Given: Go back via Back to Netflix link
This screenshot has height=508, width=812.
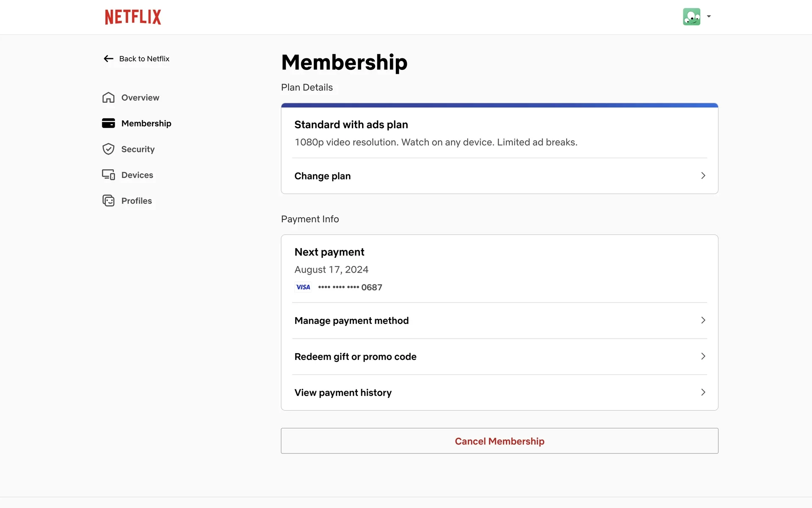Looking at the screenshot, I should pos(136,59).
